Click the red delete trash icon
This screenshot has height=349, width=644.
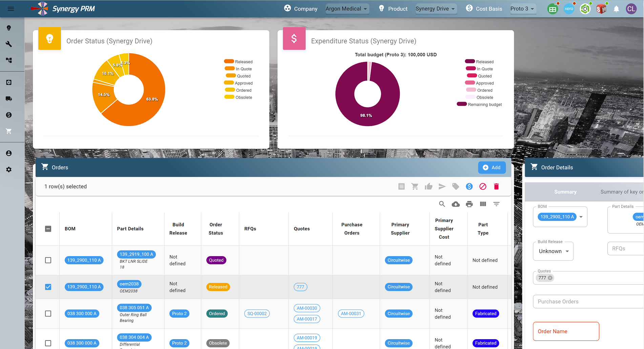click(496, 186)
